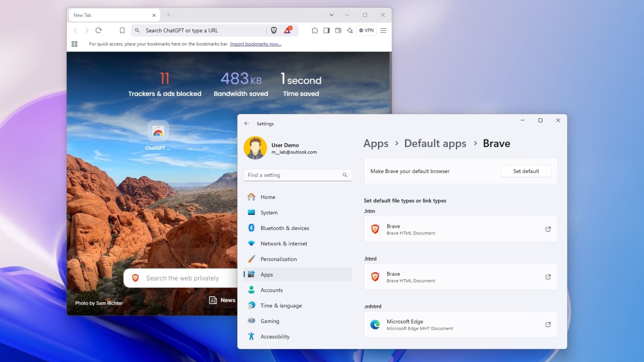Open Accessibility settings
Image resolution: width=644 pixels, height=362 pixels.
pos(298,337)
